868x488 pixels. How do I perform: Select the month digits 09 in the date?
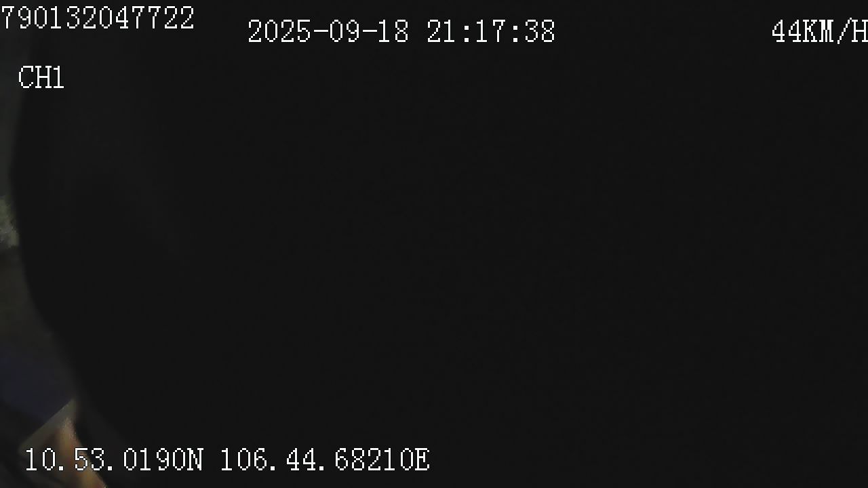[344, 32]
